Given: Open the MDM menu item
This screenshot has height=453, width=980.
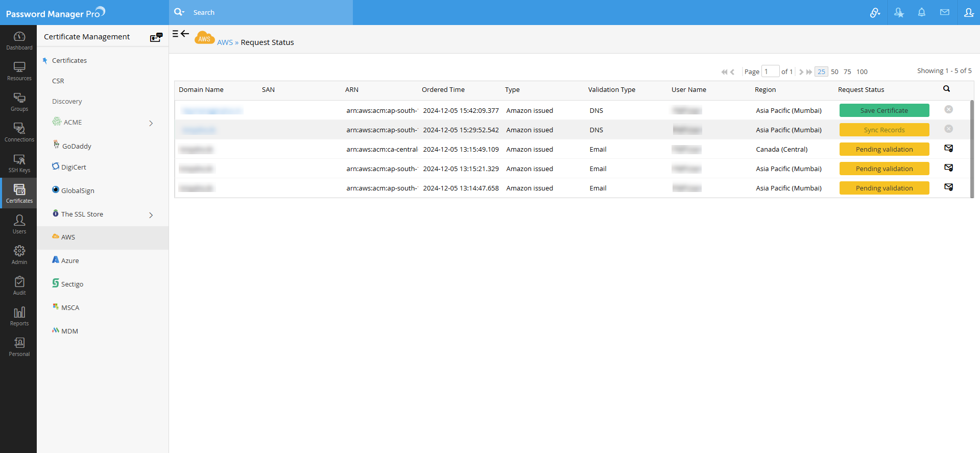Looking at the screenshot, I should (69, 331).
